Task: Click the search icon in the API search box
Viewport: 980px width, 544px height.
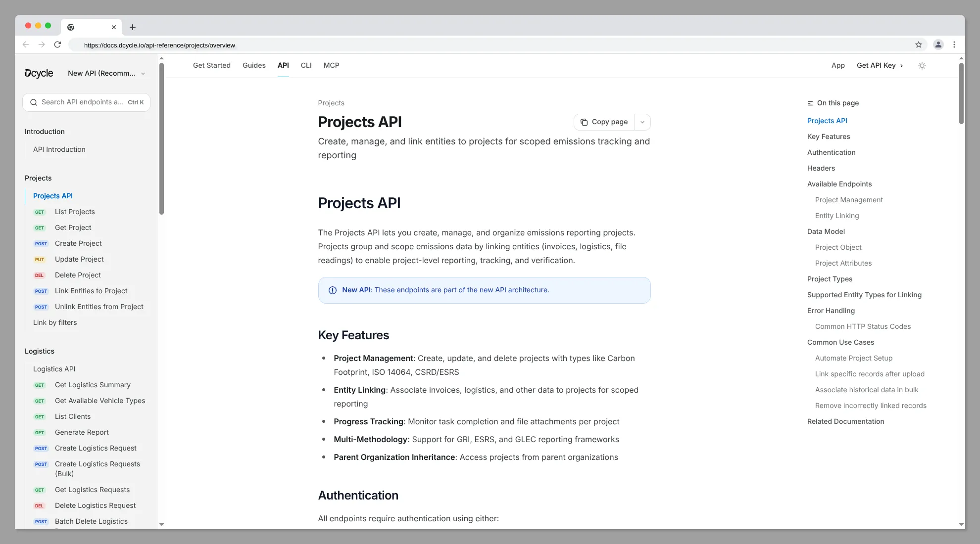Action: pos(34,102)
